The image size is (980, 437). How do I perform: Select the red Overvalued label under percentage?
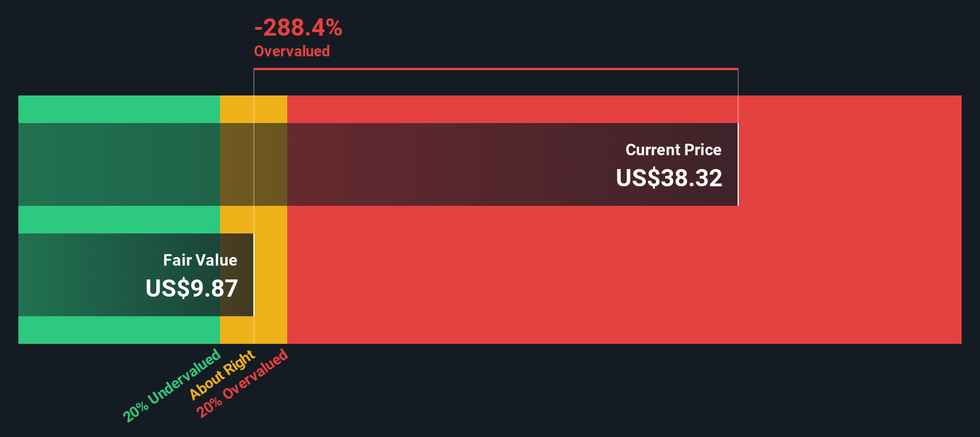(x=292, y=51)
